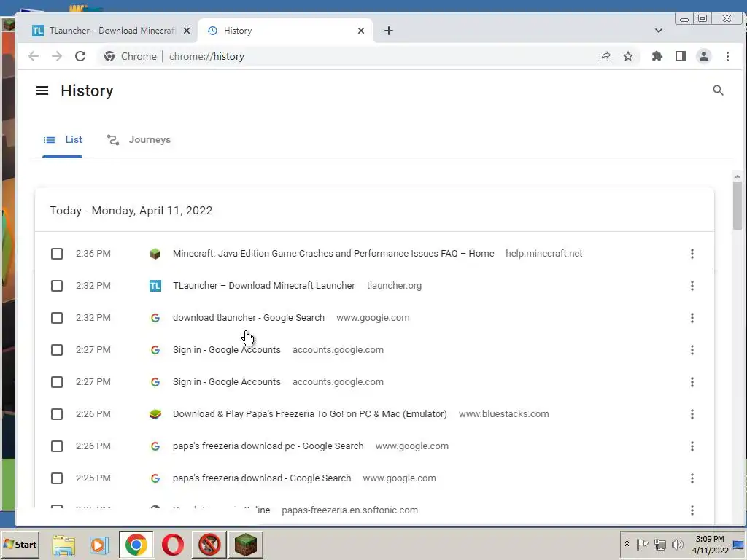
Task: Open actions menu for Minecraft FAQ entry
Action: coord(692,254)
